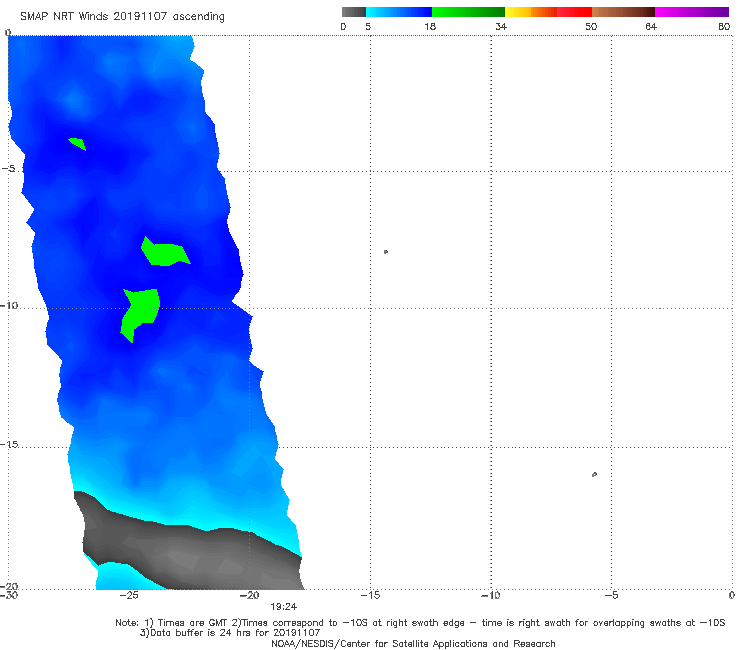
Task: Click the brown 50-64 colorbar segment
Action: click(623, 12)
